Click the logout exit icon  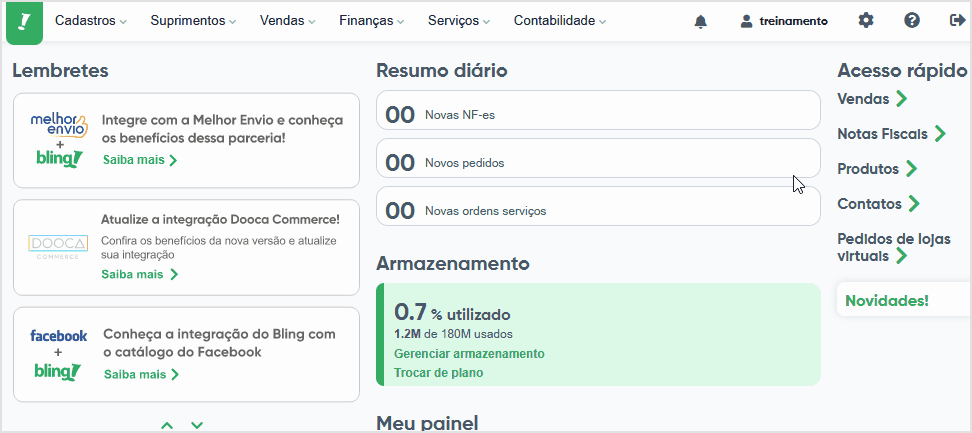(x=957, y=20)
